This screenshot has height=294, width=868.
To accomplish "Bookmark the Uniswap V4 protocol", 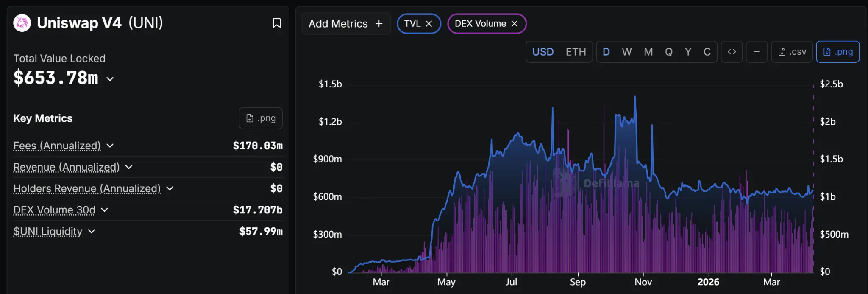I will pos(276,23).
